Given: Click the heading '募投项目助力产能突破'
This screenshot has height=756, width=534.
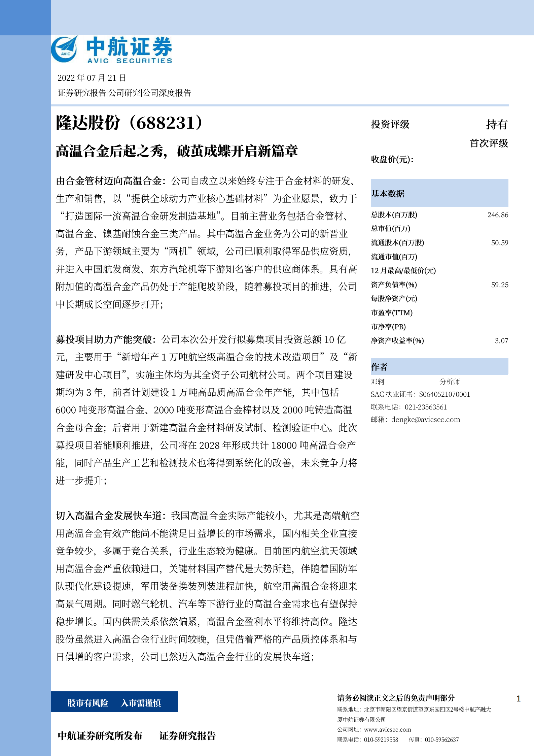Looking at the screenshot, I should [x=104, y=339].
